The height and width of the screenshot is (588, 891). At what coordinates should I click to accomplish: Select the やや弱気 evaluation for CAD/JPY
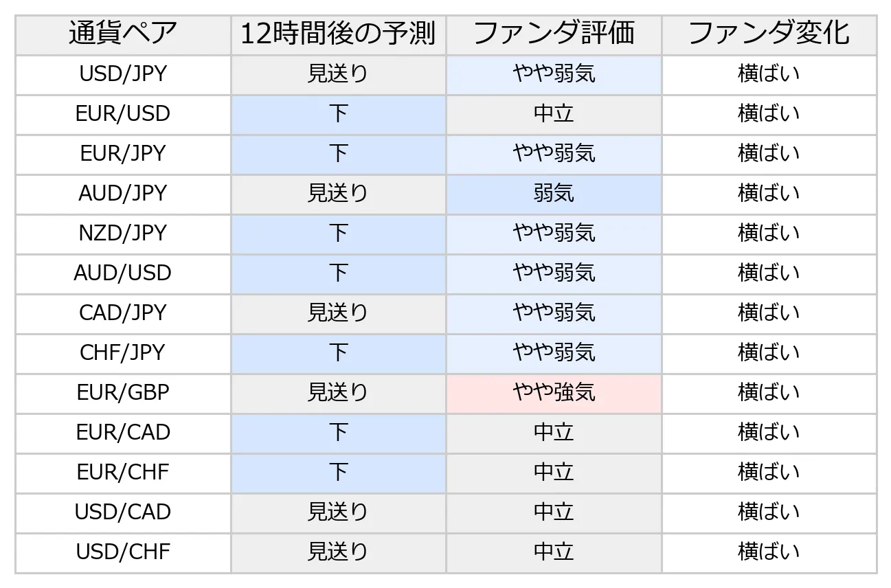click(554, 313)
